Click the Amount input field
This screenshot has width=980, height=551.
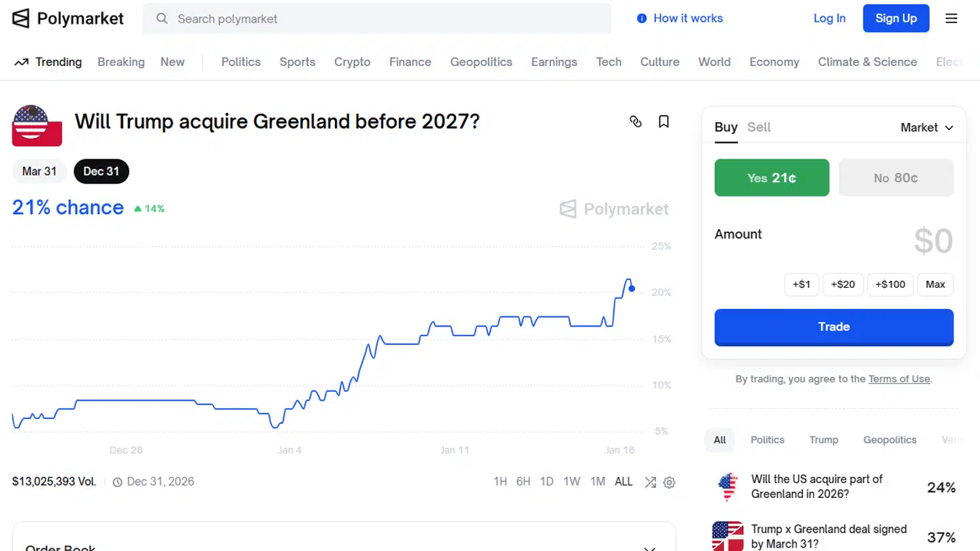[932, 241]
